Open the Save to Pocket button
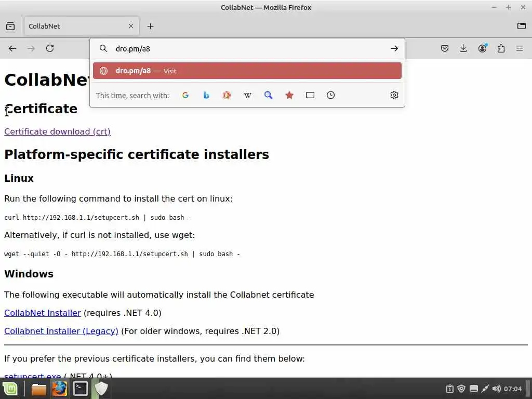Screen dimensions: 532x399 pos(445,48)
